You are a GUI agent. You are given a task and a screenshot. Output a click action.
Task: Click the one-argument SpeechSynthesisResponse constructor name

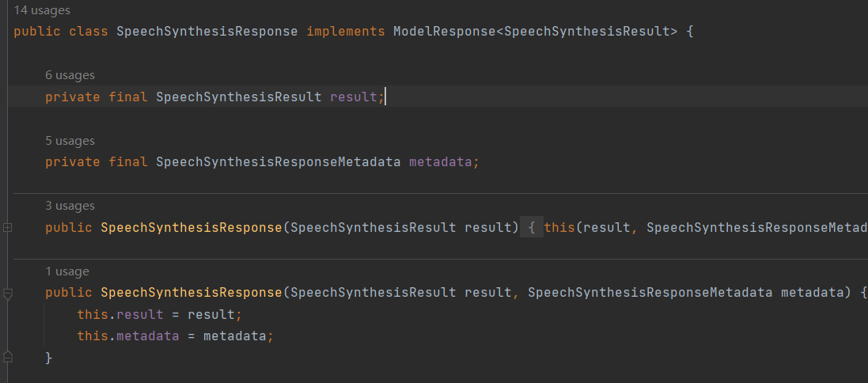tap(191, 227)
